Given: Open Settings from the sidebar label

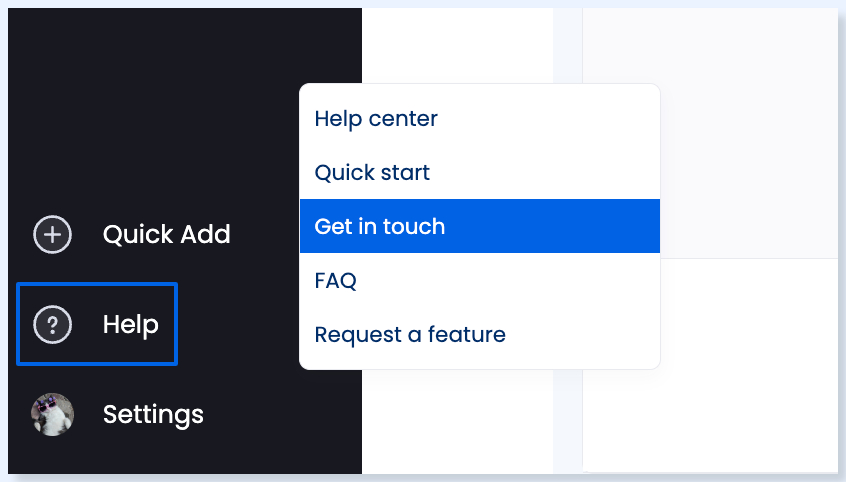Looking at the screenshot, I should 153,414.
